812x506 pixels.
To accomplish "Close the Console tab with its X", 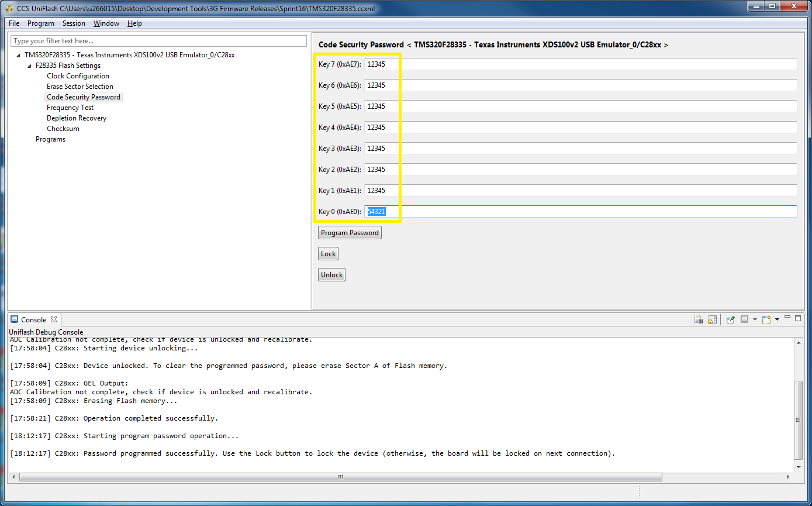I will 53,319.
